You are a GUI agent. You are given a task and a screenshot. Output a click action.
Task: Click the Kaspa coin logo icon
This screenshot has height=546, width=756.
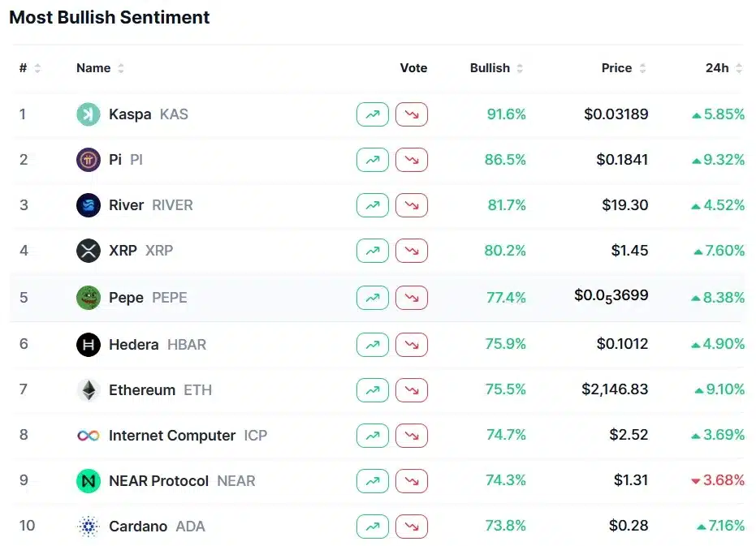[88, 114]
